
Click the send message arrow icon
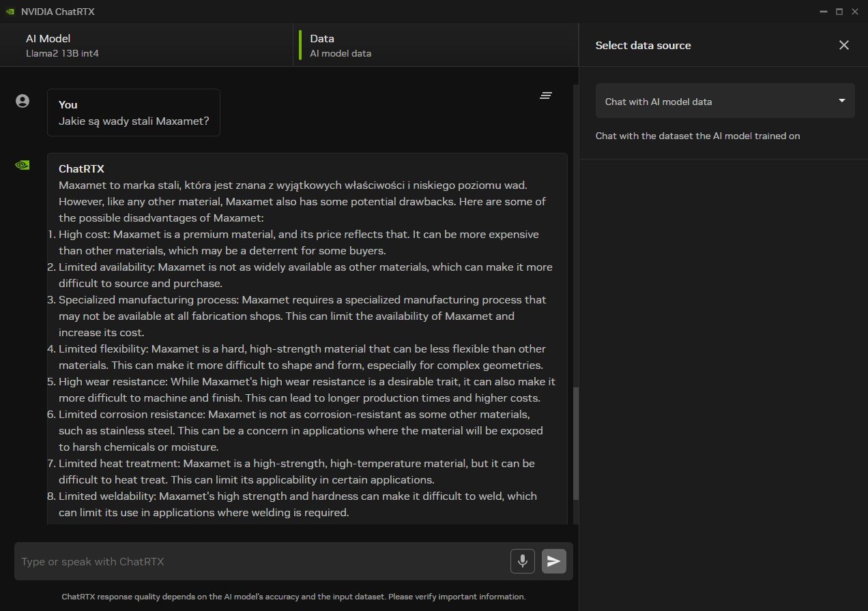click(553, 561)
